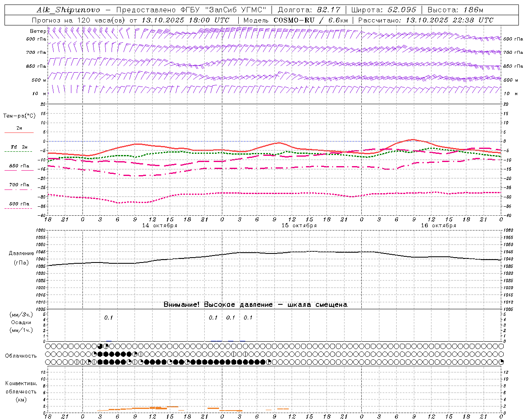525x420 pixels.
Task: Click the Тем-ра(°C) temperature axis label
Action: pos(19,116)
